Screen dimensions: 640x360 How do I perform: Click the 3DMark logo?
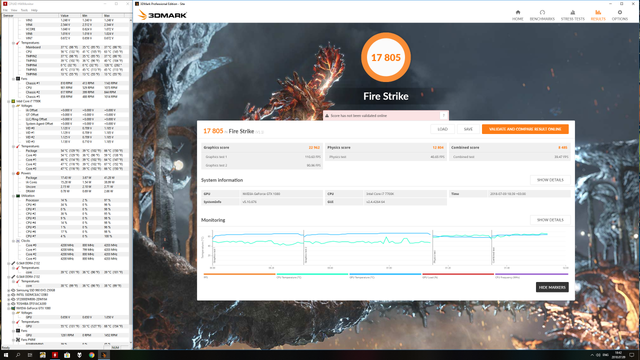[162, 15]
